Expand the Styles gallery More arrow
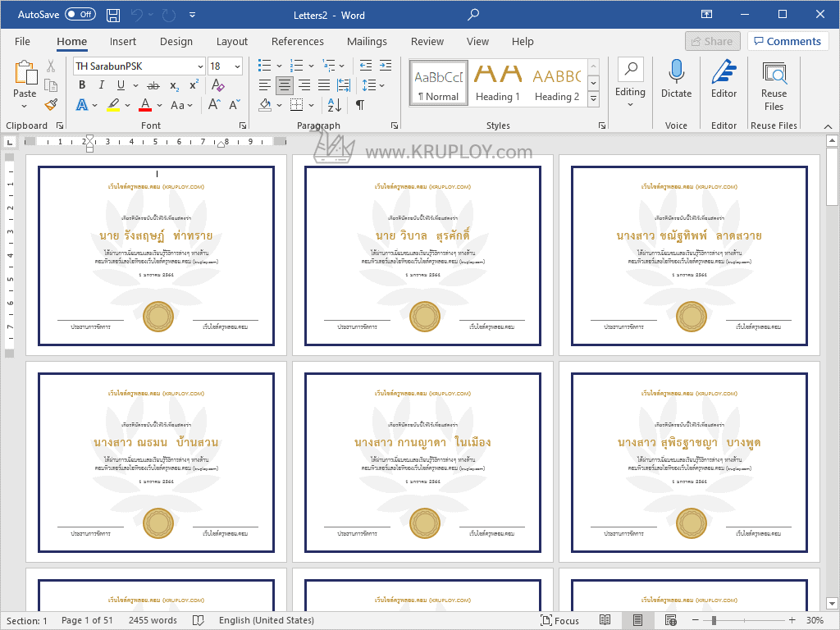Image resolution: width=840 pixels, height=630 pixels. coord(594,98)
